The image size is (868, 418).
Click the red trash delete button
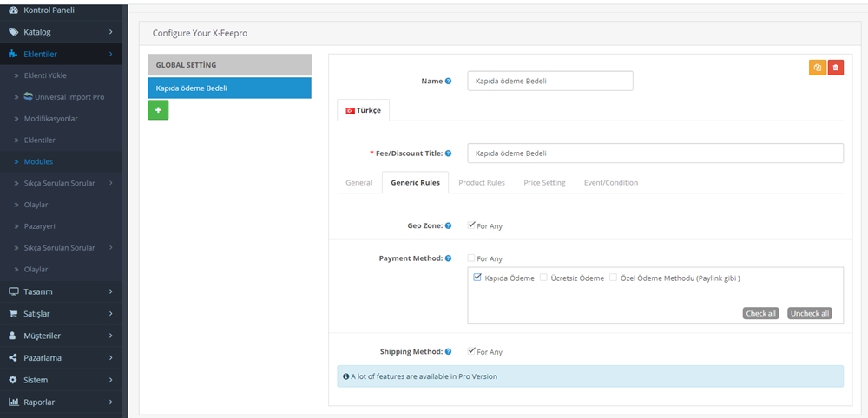(836, 68)
